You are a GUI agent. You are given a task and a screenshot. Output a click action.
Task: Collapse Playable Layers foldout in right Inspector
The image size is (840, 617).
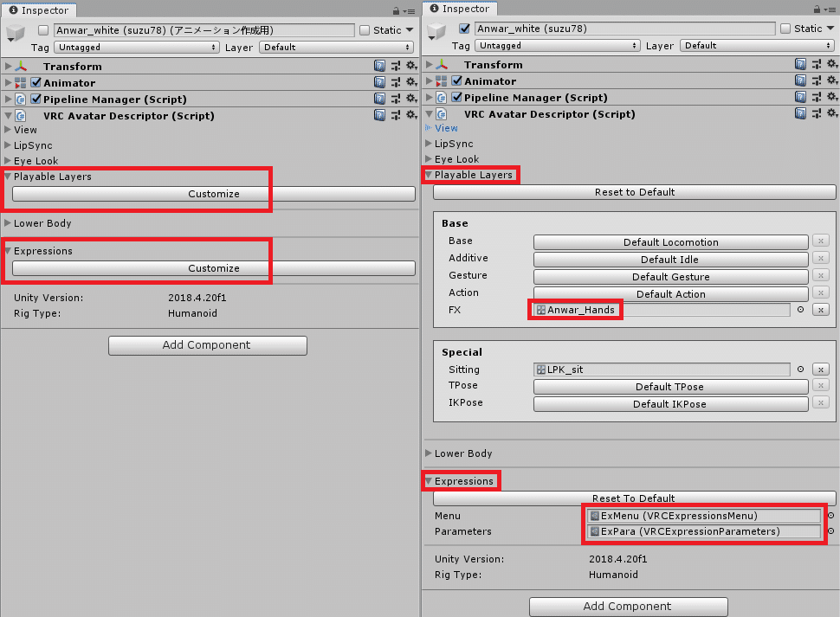(x=429, y=175)
